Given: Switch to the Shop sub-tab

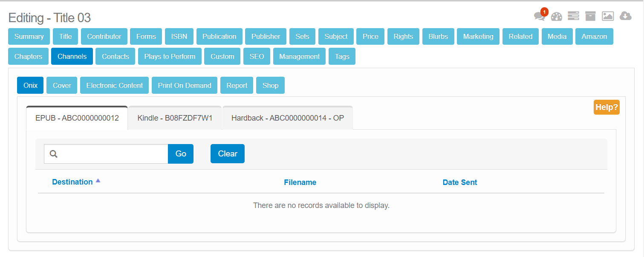Looking at the screenshot, I should point(270,85).
